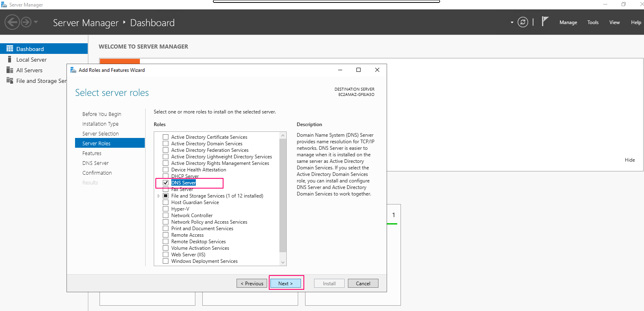Screen dimensions: 644x311
Task: Go to Features wizard step
Action: pyautogui.click(x=92, y=153)
